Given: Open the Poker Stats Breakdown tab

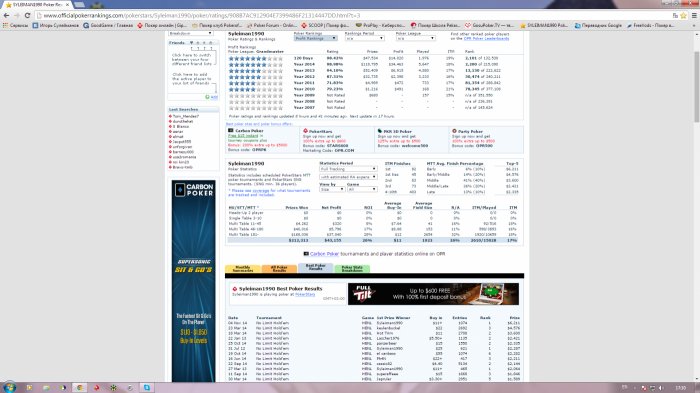Looking at the screenshot, I should [352, 269].
